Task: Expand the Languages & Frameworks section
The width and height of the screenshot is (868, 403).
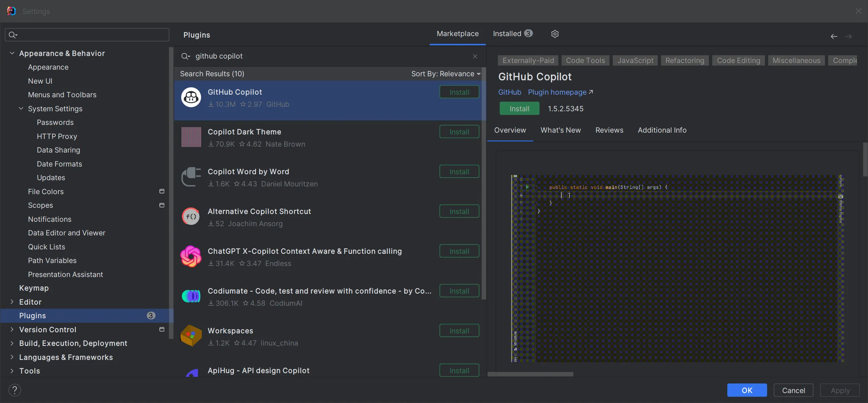Action: point(12,357)
